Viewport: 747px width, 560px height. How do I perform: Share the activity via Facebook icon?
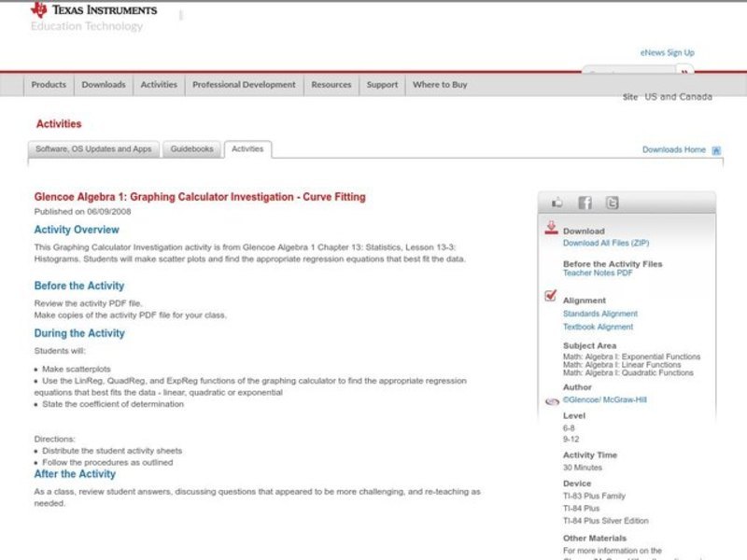tap(585, 203)
